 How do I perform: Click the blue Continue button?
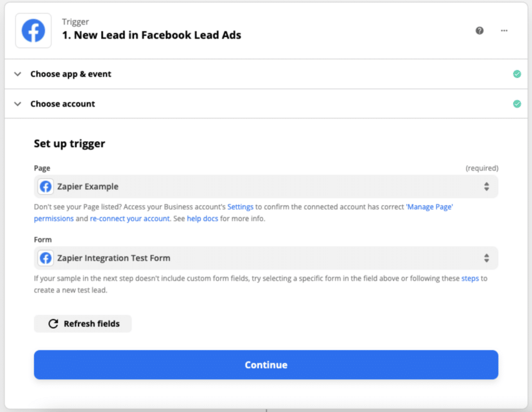(266, 365)
